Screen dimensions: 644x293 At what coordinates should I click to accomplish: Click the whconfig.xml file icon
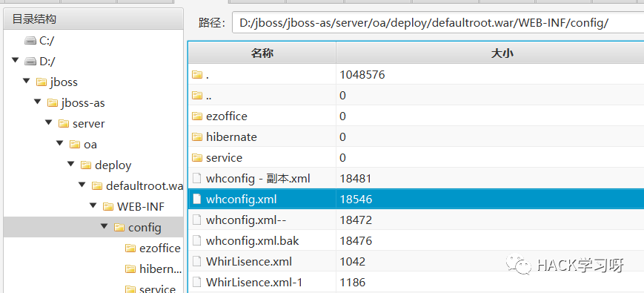tap(198, 200)
